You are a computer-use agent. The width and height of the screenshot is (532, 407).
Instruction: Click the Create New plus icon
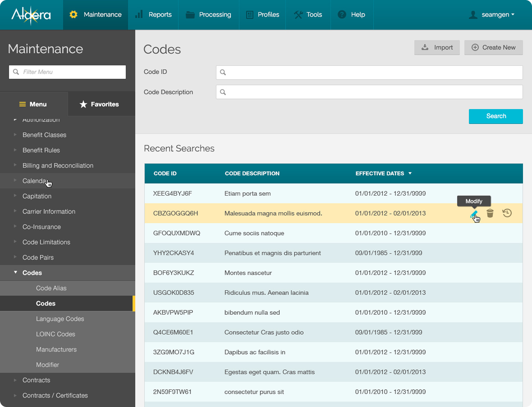click(x=475, y=48)
